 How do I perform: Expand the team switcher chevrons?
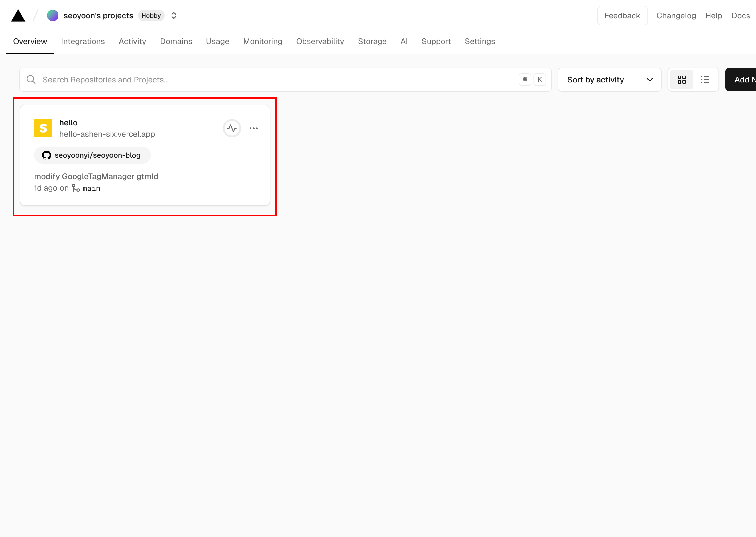coord(174,16)
